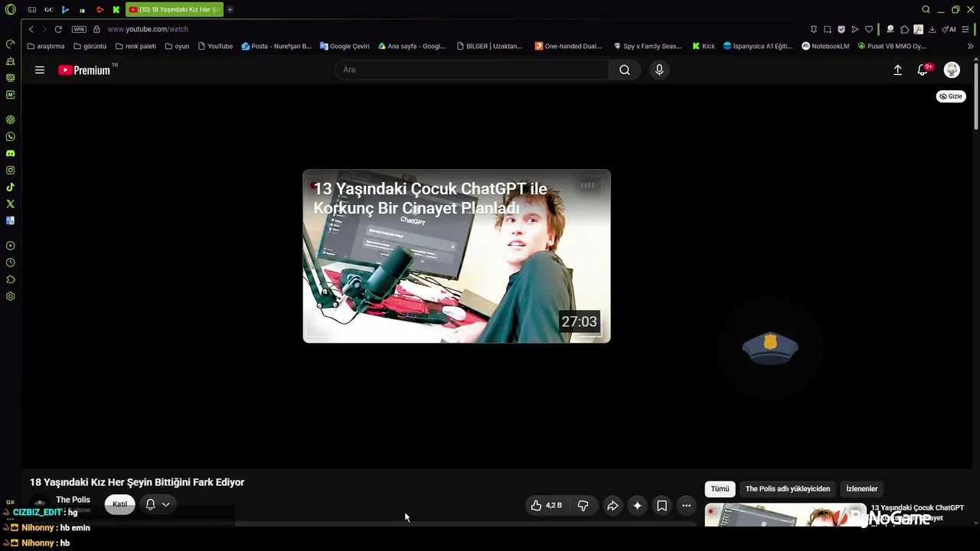Viewport: 980px width, 551px height.
Task: Open the YouTube guide hamburger menu
Action: pos(40,70)
